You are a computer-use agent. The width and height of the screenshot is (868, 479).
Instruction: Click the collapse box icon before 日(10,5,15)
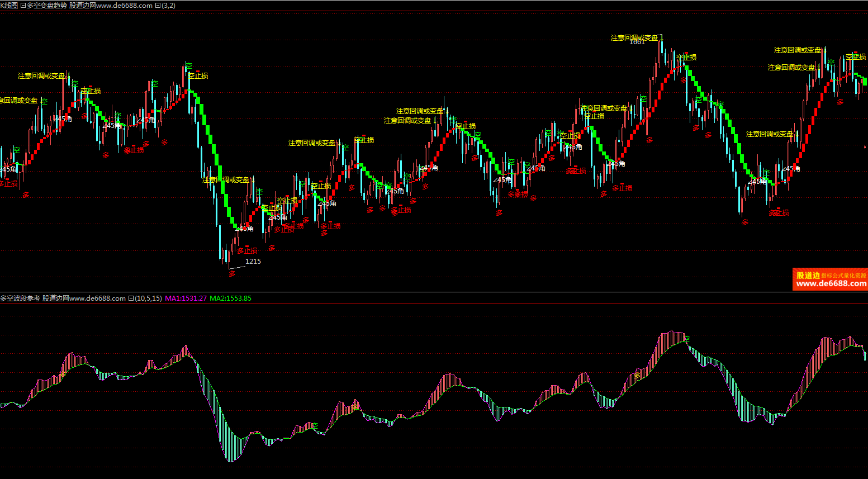(131, 298)
